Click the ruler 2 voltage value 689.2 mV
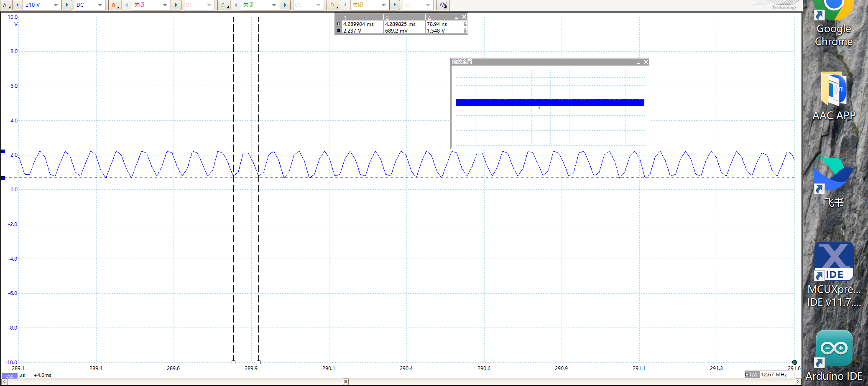The image size is (868, 386). point(396,31)
